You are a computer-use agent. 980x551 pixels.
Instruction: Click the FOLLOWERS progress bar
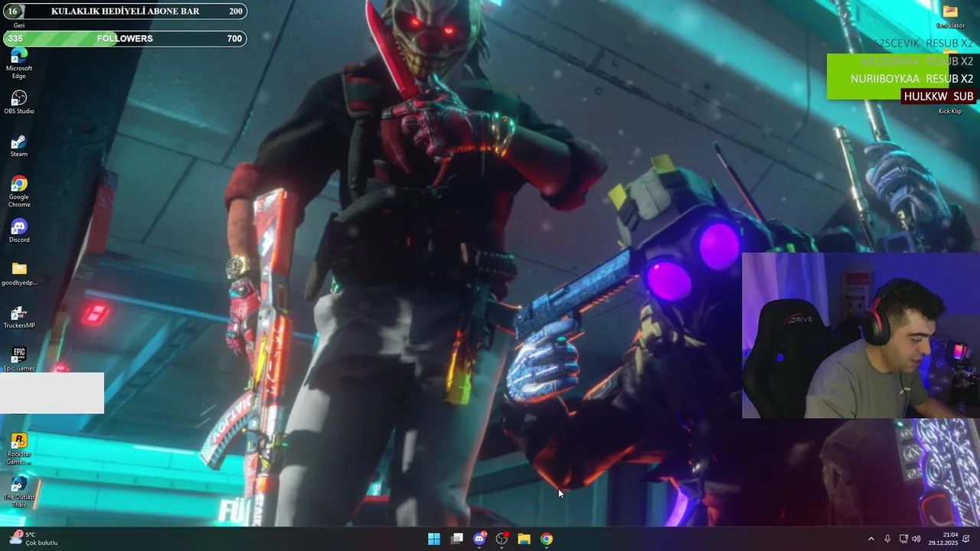(x=125, y=38)
